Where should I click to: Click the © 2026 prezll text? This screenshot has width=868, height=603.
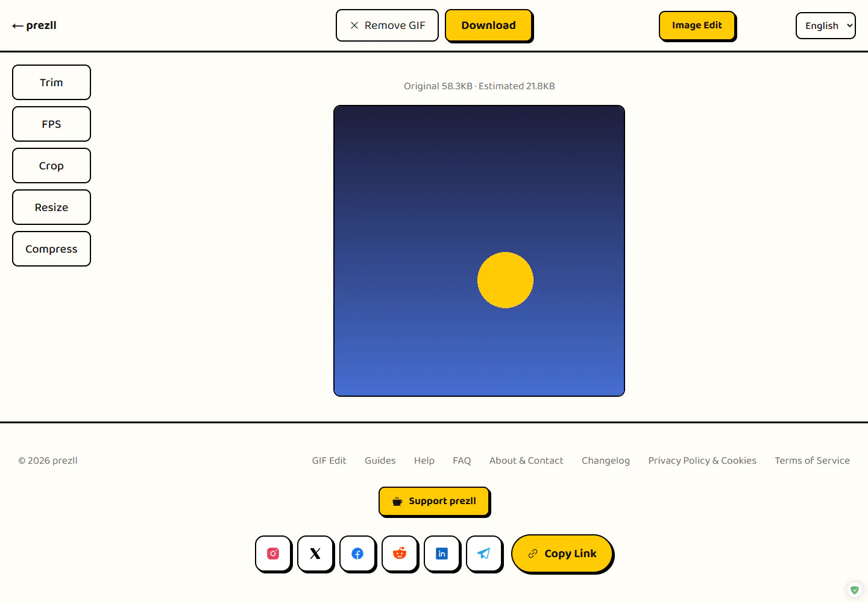click(48, 461)
